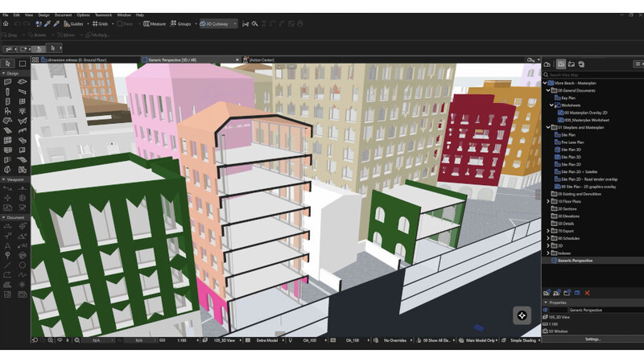Open the tab overview grid icon

pyautogui.click(x=35, y=60)
